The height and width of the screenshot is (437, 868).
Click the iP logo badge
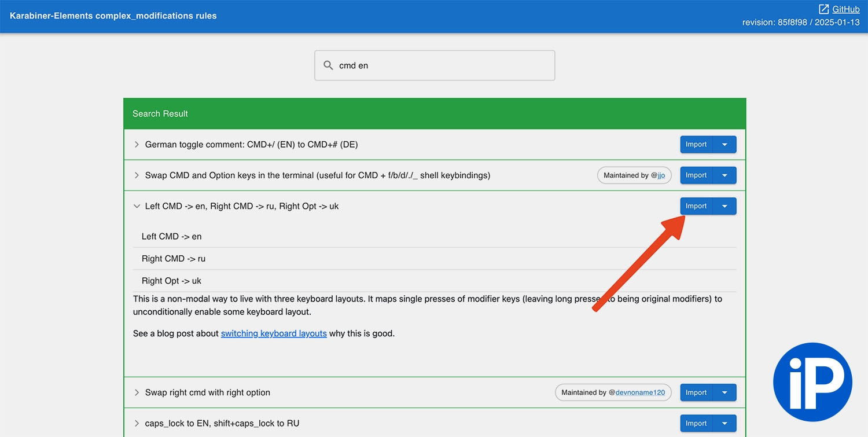(812, 381)
